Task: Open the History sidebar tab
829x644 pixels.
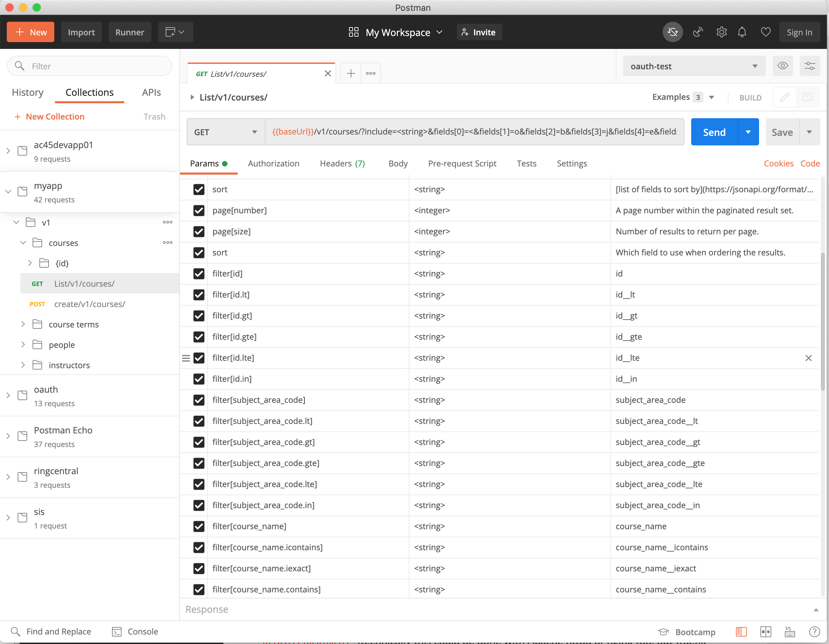Action: [27, 92]
